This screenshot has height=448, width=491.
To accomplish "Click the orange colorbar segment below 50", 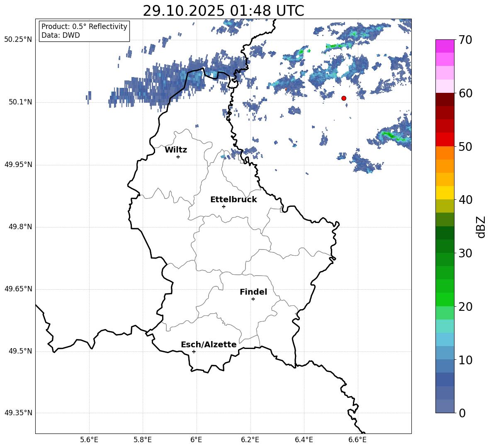I will coord(445,153).
